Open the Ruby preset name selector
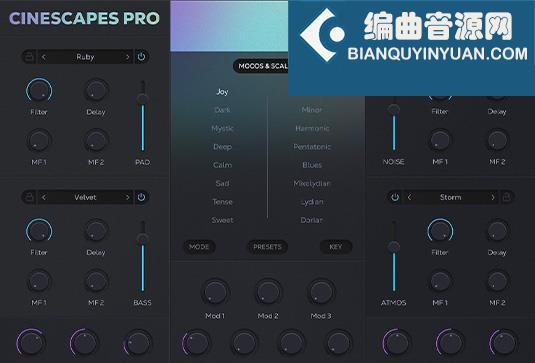The image size is (535, 363). click(x=85, y=57)
